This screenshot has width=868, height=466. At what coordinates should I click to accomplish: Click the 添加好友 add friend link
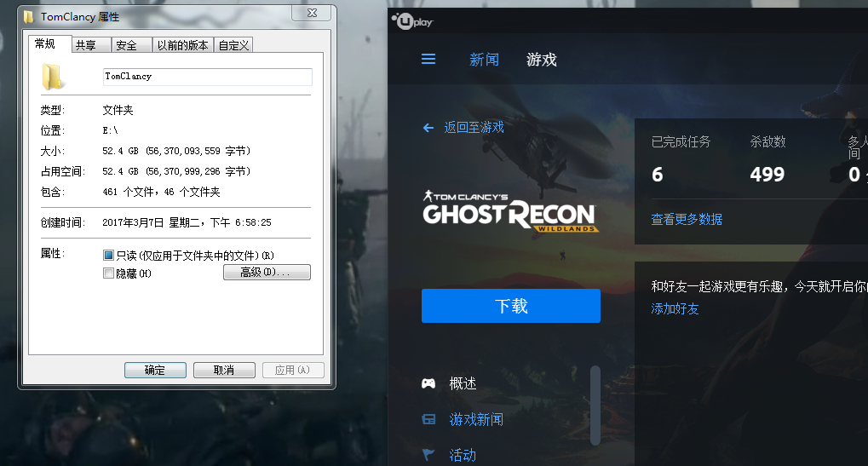[x=675, y=309]
